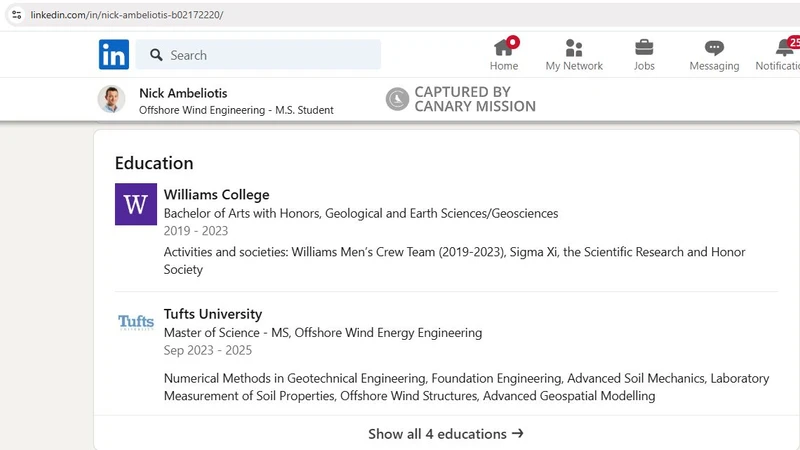Viewport: 800px width, 450px height.
Task: Open the My Network icon
Action: (574, 47)
